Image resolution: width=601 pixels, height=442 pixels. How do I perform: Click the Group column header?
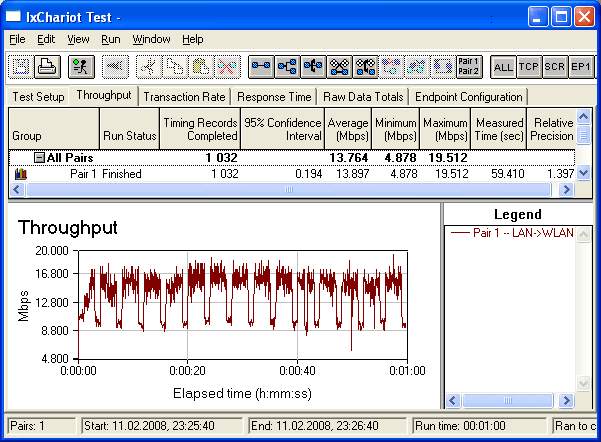tap(54, 129)
